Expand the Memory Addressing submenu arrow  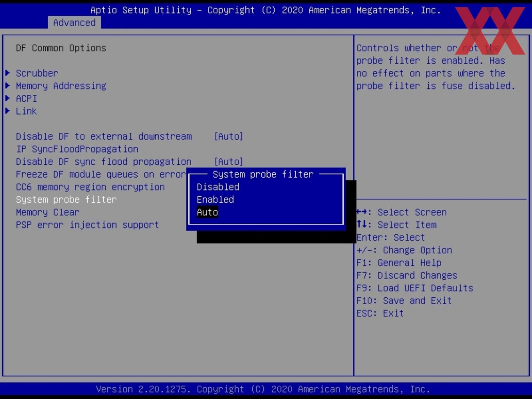pyautogui.click(x=7, y=85)
